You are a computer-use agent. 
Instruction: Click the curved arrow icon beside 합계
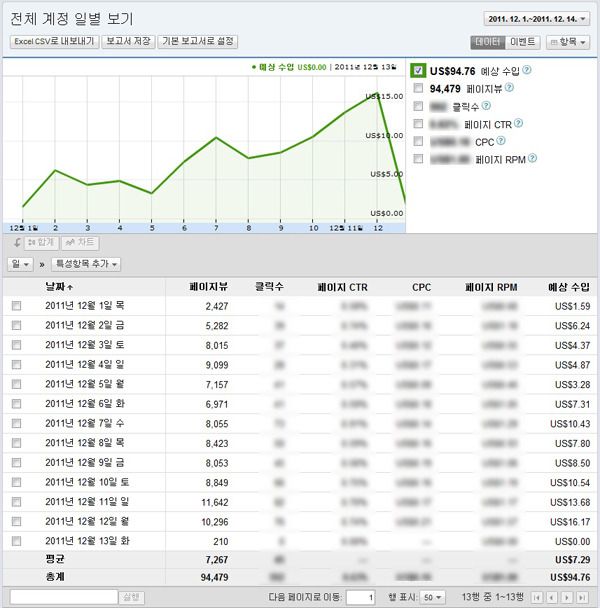coord(17,243)
